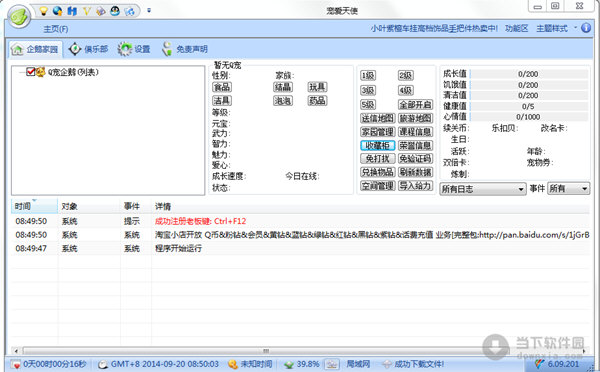600x372 pixels.
Task: Click the blue share quick-access icon
Action: 129,11
